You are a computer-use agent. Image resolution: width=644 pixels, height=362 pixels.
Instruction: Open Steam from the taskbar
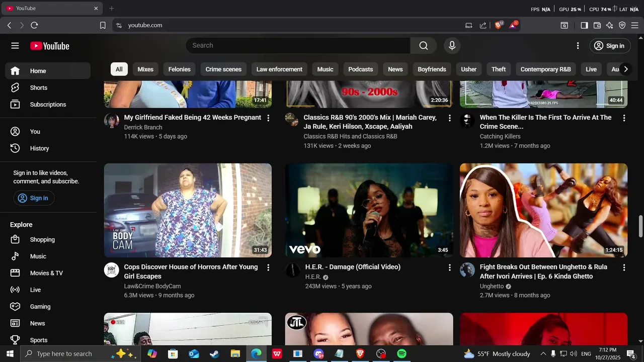tap(214, 354)
